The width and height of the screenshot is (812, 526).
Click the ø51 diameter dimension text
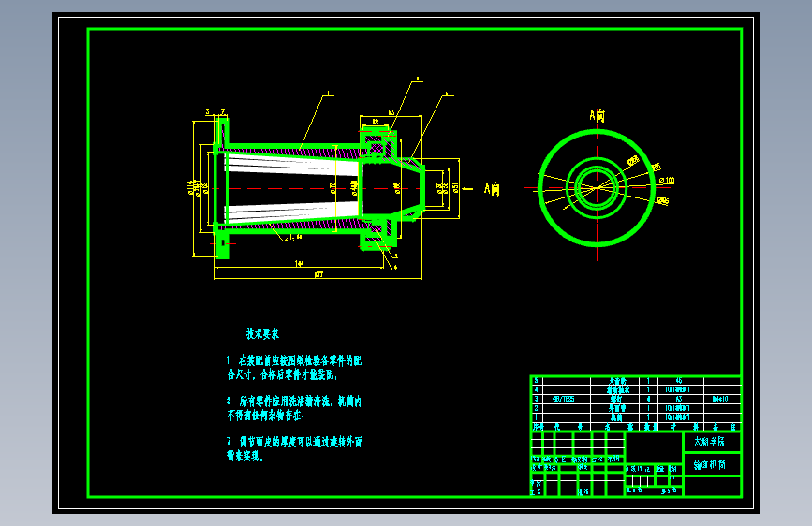[x=455, y=187]
